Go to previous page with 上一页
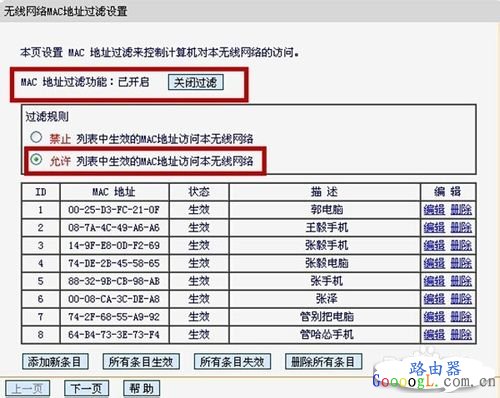 click(x=28, y=389)
